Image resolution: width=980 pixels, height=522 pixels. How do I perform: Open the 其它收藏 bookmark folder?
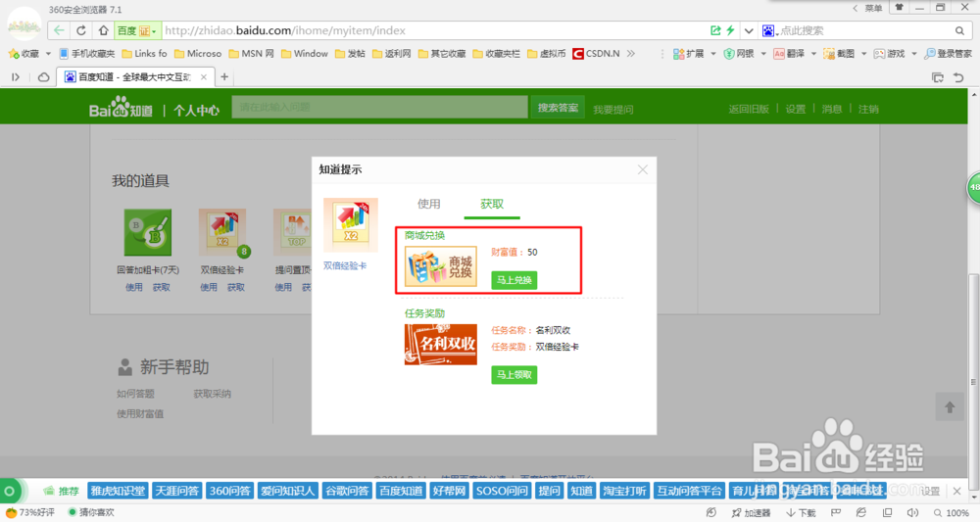[x=443, y=54]
